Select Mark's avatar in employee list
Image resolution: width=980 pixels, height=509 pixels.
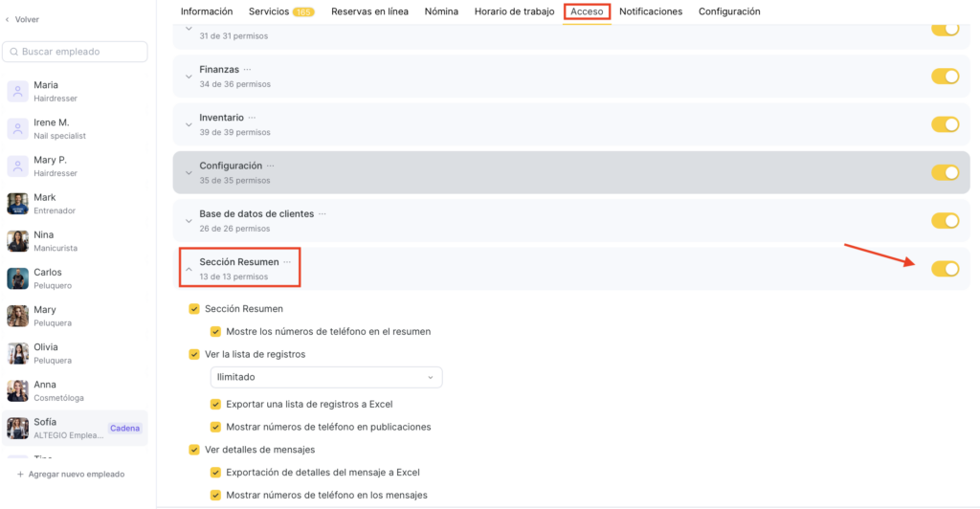pyautogui.click(x=17, y=204)
